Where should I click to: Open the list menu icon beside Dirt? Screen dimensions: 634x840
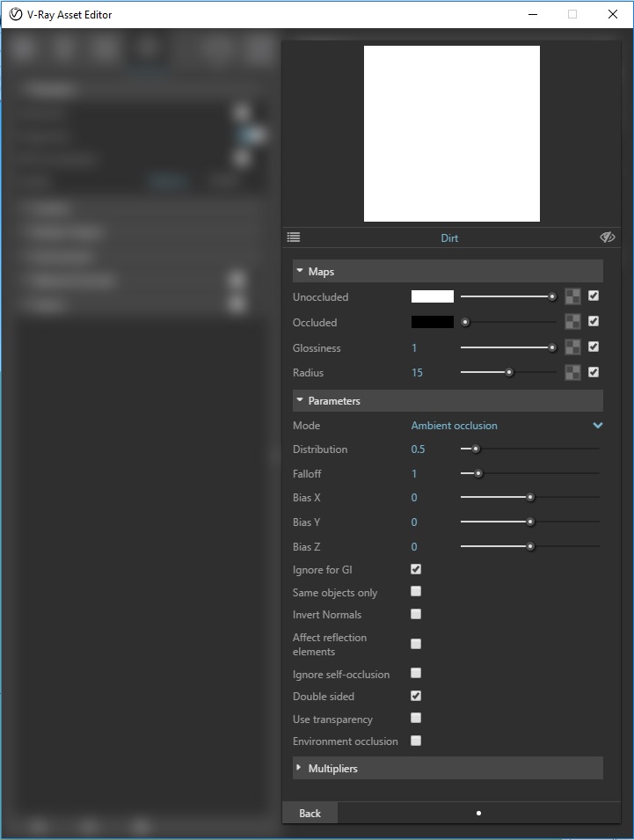tap(294, 237)
